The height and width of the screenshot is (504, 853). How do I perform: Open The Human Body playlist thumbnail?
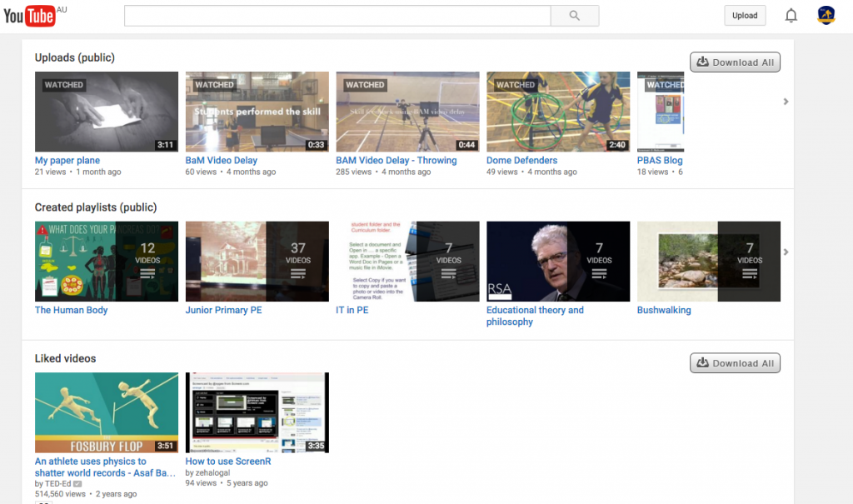[107, 262]
